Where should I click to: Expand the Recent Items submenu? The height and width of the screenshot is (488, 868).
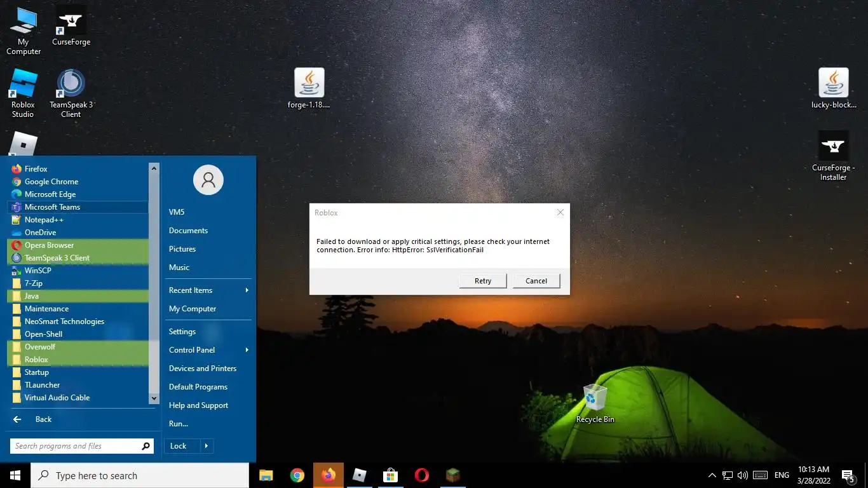208,290
